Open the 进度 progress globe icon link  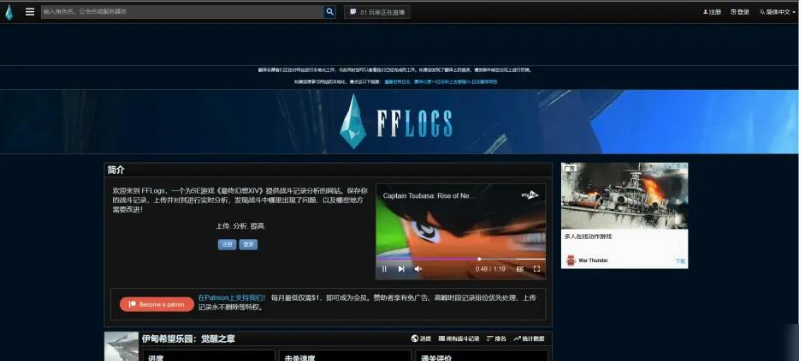point(421,339)
